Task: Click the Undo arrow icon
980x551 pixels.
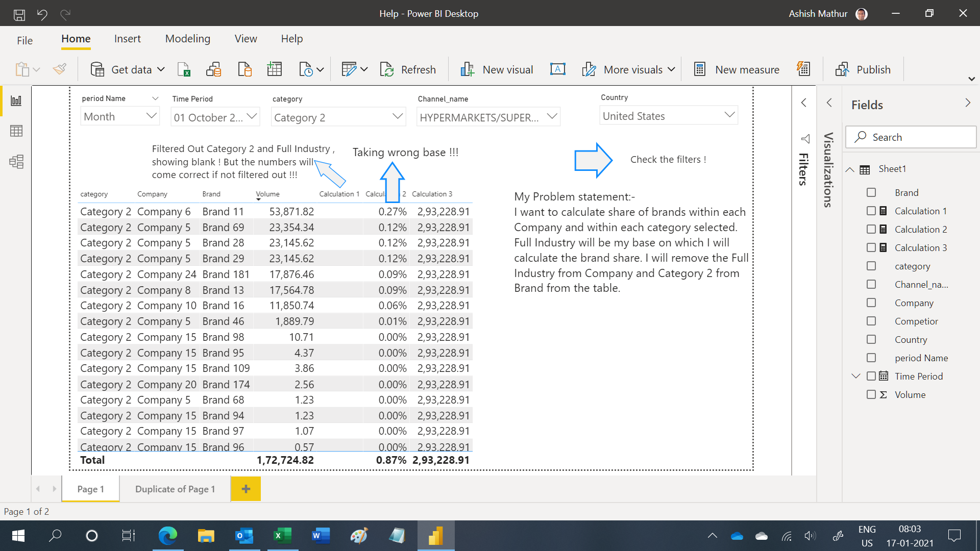Action: click(x=42, y=14)
